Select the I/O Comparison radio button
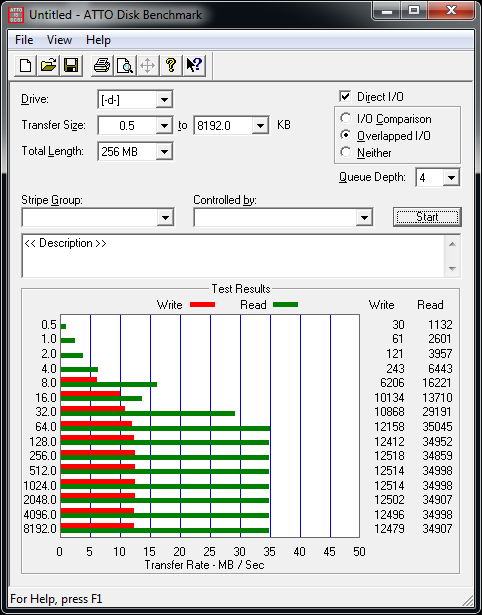This screenshot has height=615, width=482. click(x=346, y=118)
